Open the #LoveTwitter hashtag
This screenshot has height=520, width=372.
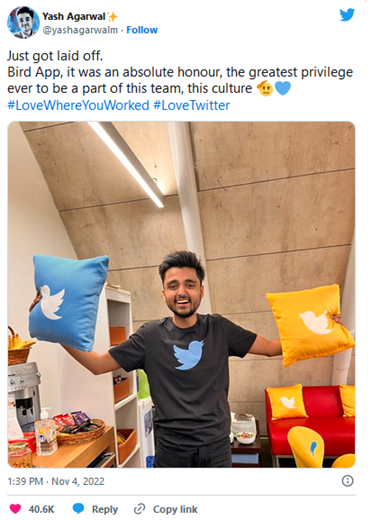(x=191, y=105)
